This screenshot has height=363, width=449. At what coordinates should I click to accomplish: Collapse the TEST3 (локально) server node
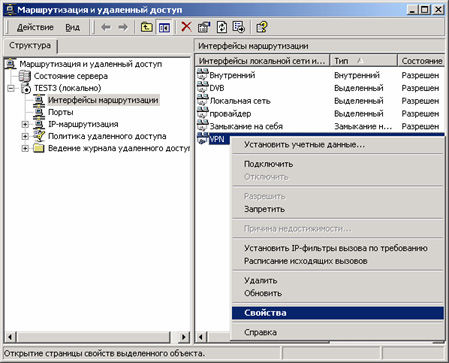[12, 88]
